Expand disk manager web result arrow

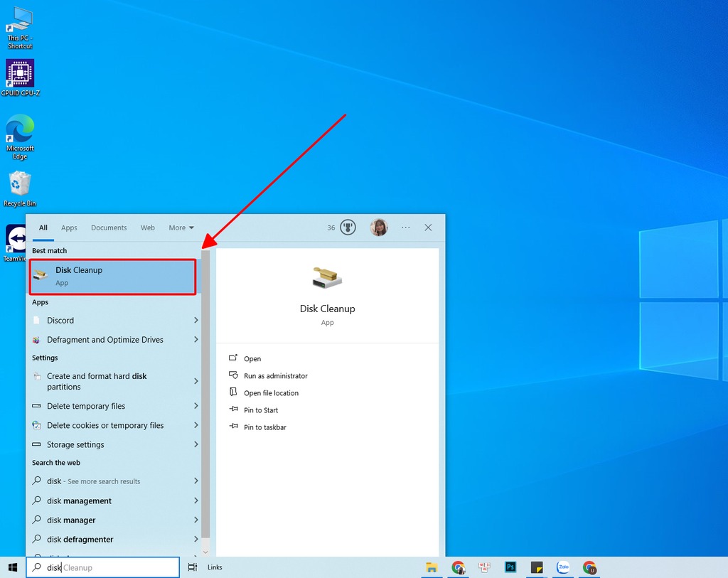coord(196,520)
